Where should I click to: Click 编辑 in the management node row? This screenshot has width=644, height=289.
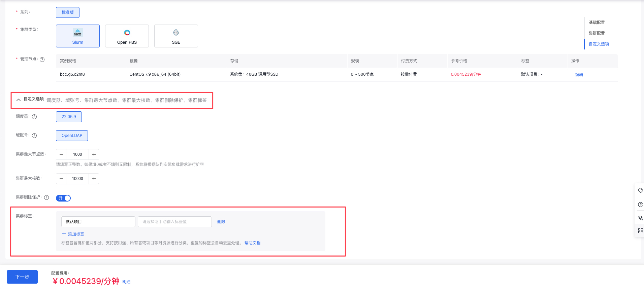(579, 75)
